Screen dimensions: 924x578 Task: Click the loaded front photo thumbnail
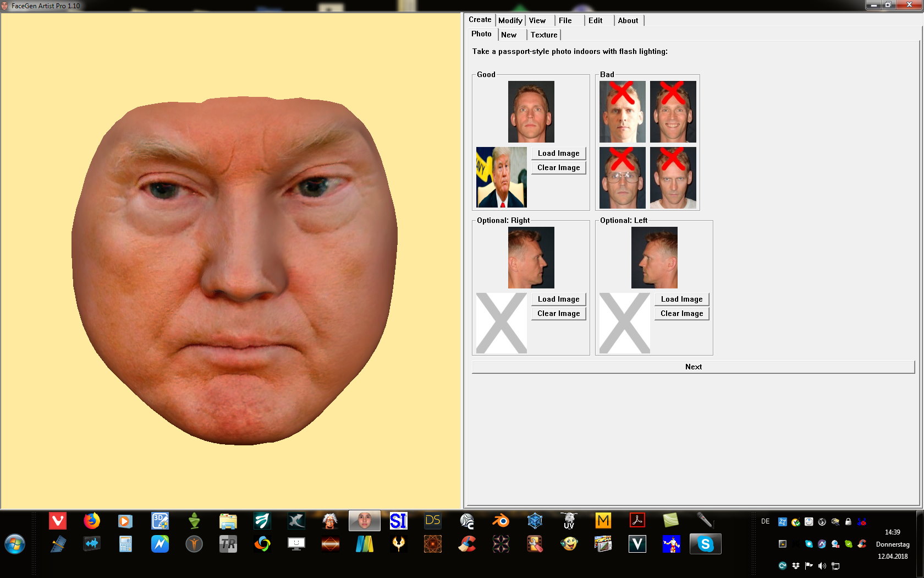(x=501, y=177)
